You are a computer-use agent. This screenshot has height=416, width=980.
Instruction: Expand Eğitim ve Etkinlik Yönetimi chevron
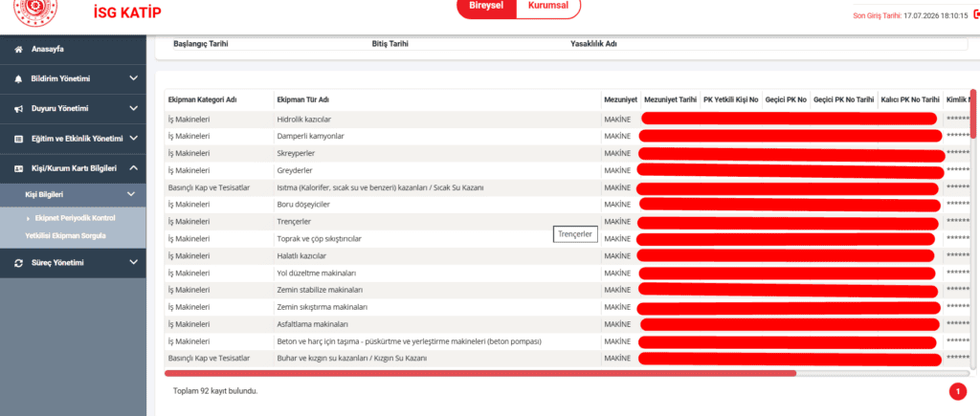[x=133, y=139]
